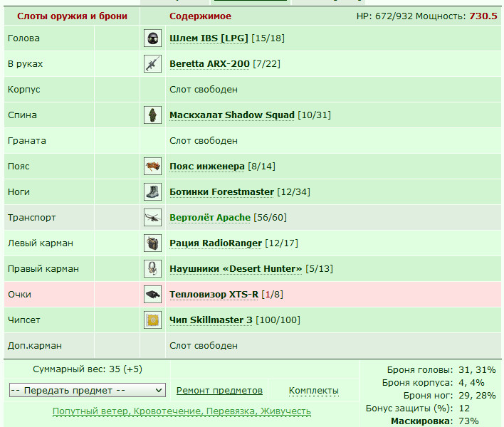The height and width of the screenshot is (427, 504).
Task: Click the Beretta rifle icon
Action: coord(152,64)
